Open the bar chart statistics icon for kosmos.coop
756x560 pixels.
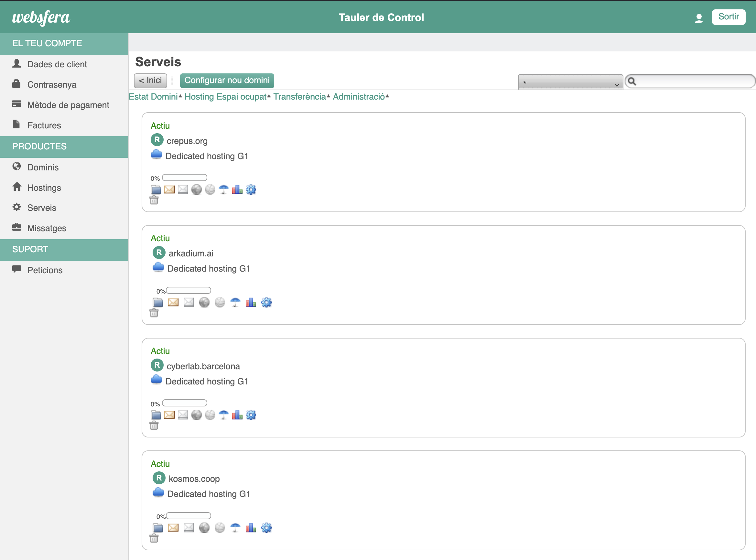click(x=251, y=528)
